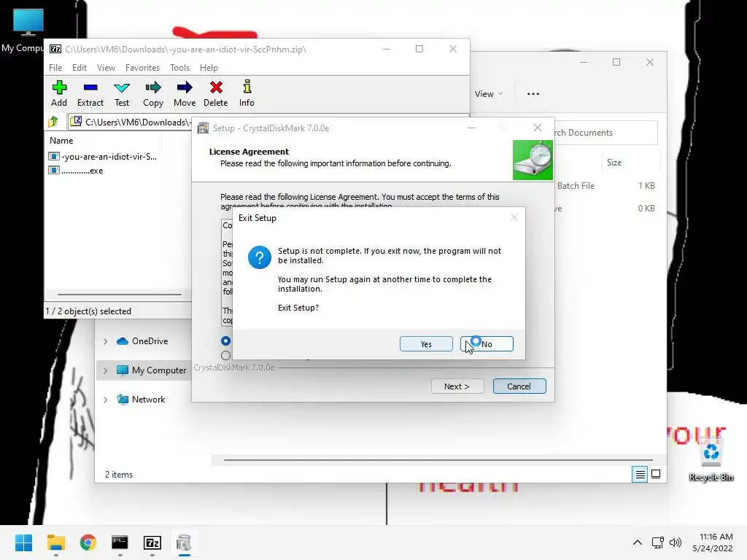Open the File menu in 7-Zip

click(55, 68)
